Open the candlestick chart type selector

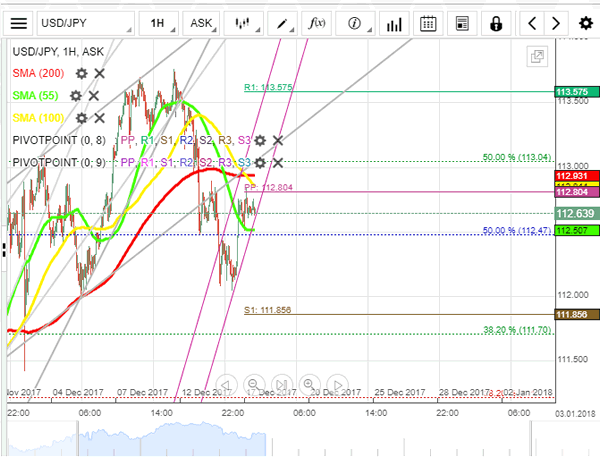point(241,22)
